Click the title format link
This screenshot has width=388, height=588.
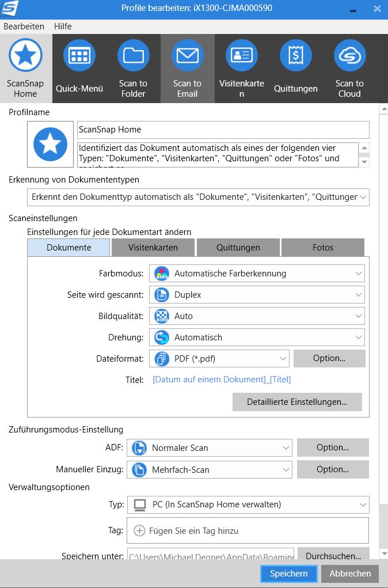(222, 380)
